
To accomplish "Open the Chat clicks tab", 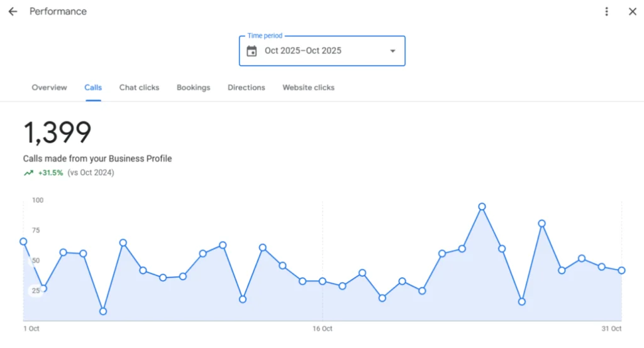I will (x=139, y=87).
